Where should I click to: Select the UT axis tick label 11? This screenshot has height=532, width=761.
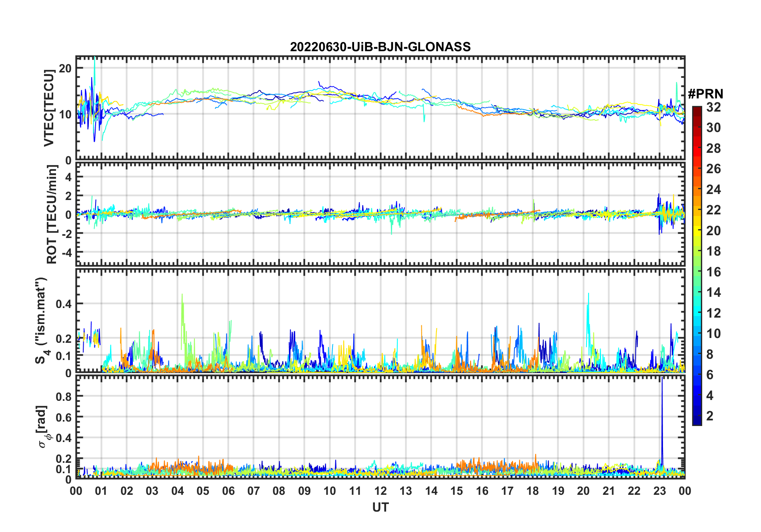coord(355,491)
